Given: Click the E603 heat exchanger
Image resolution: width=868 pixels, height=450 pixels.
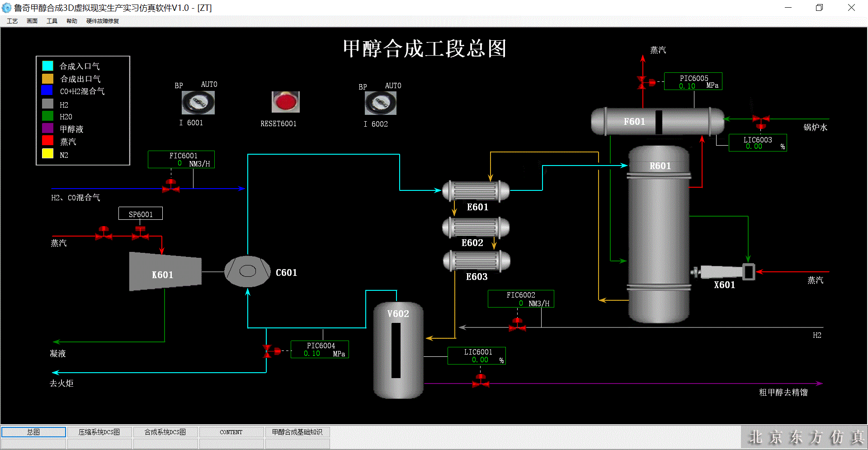Looking at the screenshot, I should pyautogui.click(x=476, y=261).
